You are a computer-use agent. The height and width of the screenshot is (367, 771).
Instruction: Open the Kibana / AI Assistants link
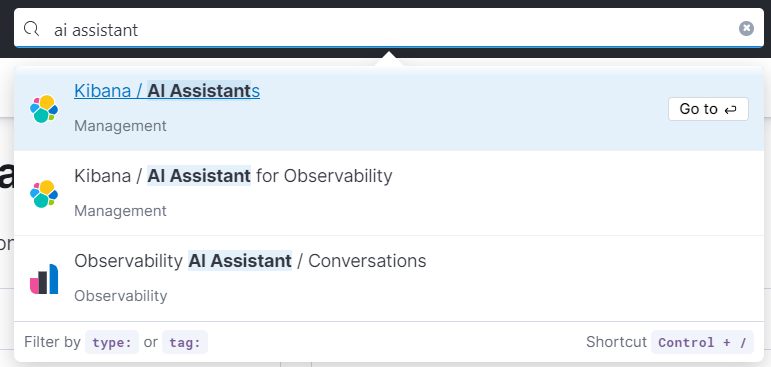coord(167,91)
